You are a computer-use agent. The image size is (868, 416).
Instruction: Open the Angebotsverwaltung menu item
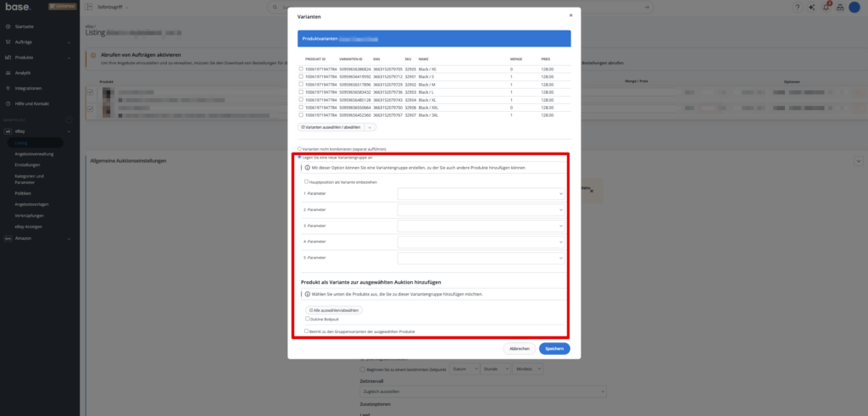(x=34, y=154)
